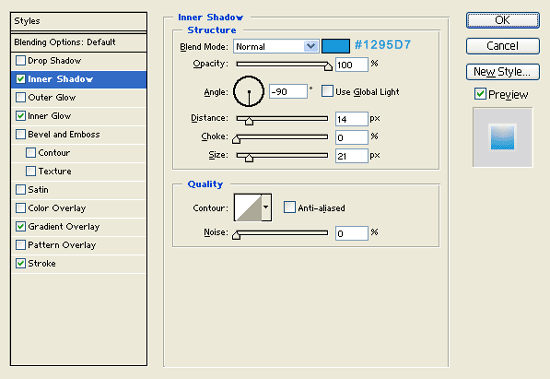Click the Choke value field
This screenshot has width=550, height=379.
pos(351,138)
